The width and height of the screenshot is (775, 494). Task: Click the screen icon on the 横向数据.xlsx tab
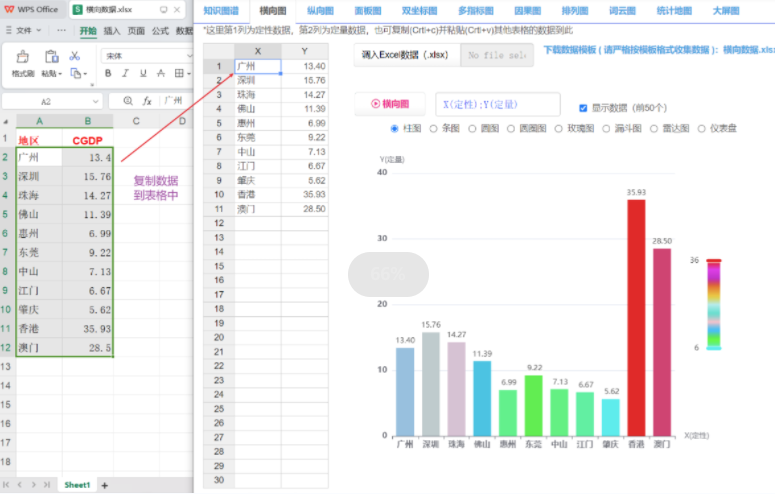[x=164, y=9]
